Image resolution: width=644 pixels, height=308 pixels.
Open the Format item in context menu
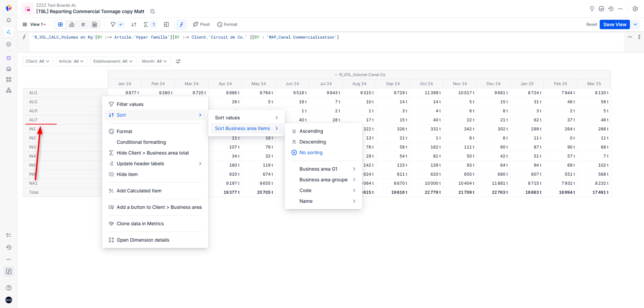point(155,131)
